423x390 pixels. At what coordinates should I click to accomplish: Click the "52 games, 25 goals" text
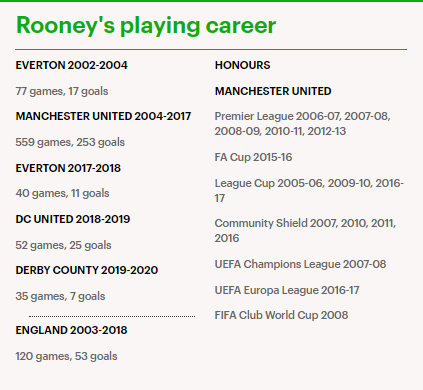pyautogui.click(x=63, y=245)
